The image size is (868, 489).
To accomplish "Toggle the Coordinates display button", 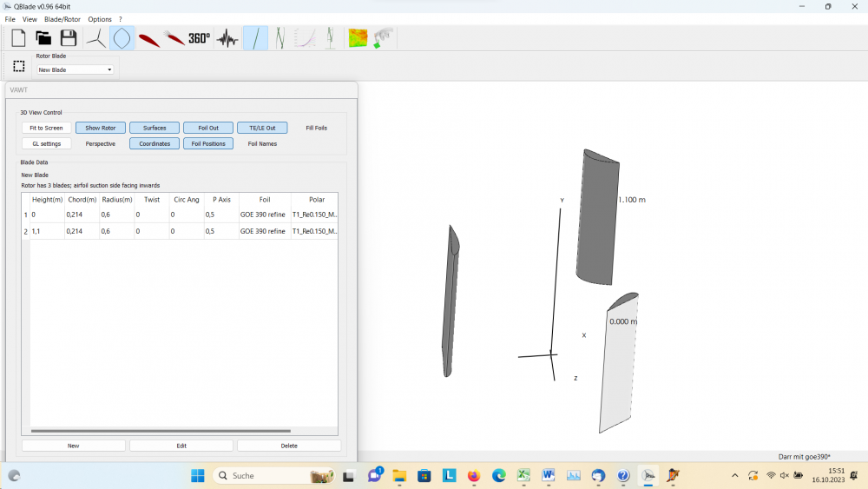I will (155, 143).
